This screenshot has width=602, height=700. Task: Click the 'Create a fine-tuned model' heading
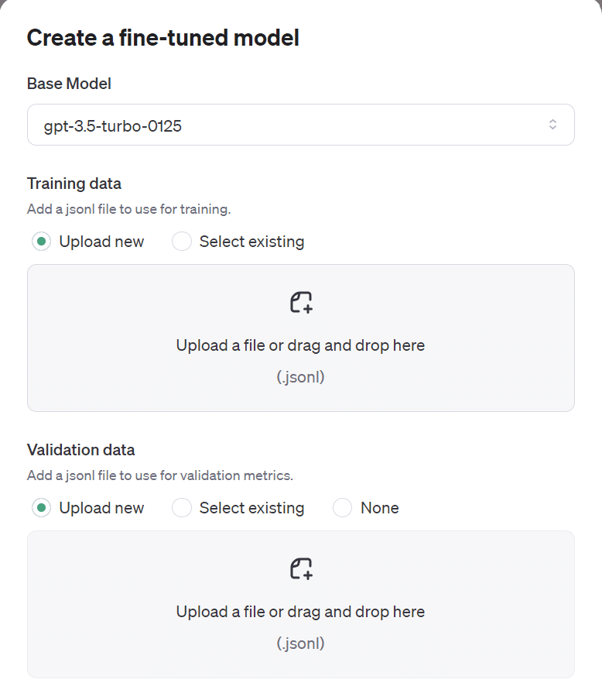pyautogui.click(x=162, y=38)
